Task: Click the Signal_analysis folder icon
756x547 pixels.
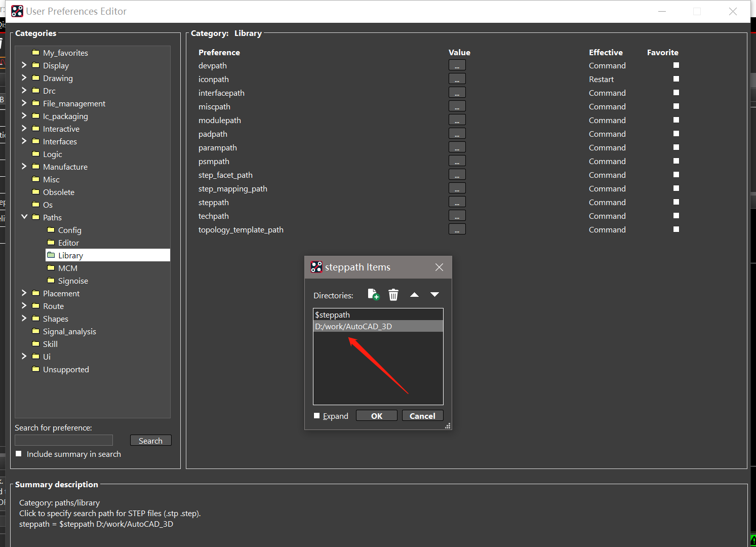Action: click(35, 331)
